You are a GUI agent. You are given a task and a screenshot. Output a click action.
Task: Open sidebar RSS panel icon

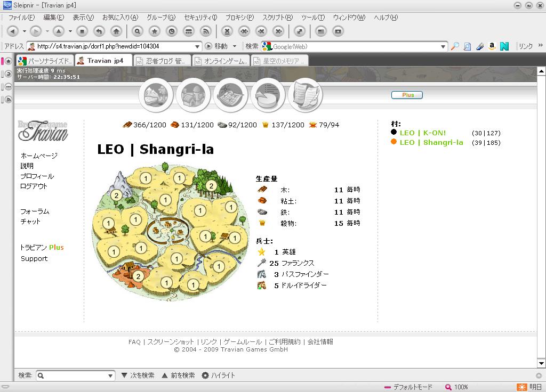pyautogui.click(x=9, y=100)
